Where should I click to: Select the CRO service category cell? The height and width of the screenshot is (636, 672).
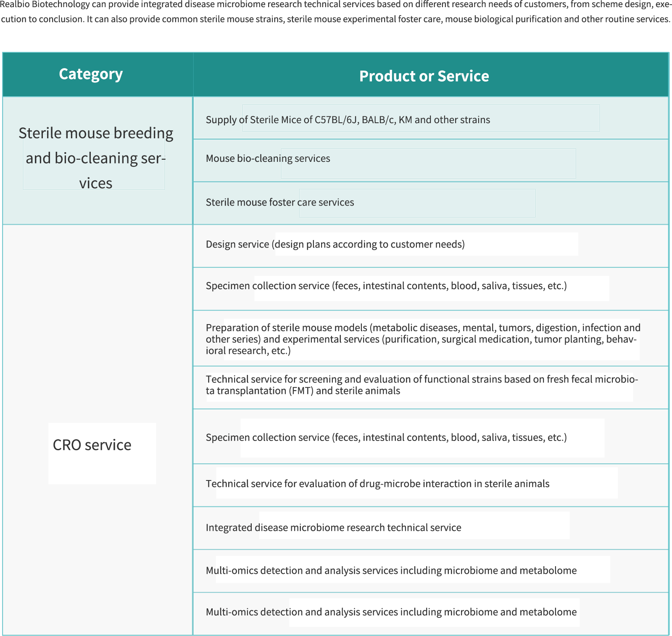(92, 445)
